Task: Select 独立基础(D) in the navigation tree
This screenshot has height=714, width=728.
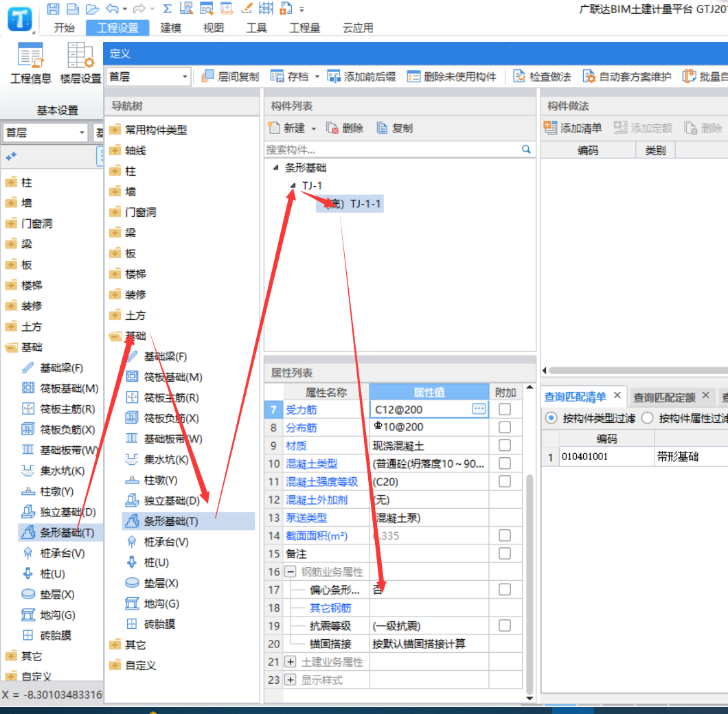Action: click(x=164, y=500)
